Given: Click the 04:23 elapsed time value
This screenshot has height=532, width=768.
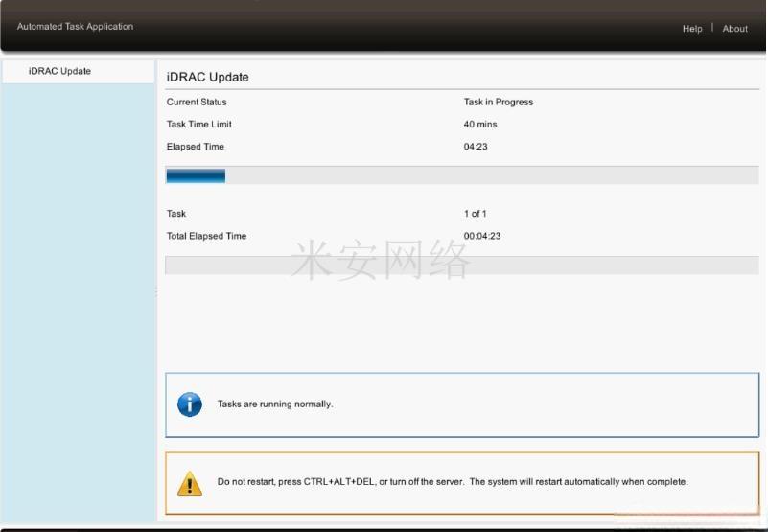Looking at the screenshot, I should click(476, 147).
